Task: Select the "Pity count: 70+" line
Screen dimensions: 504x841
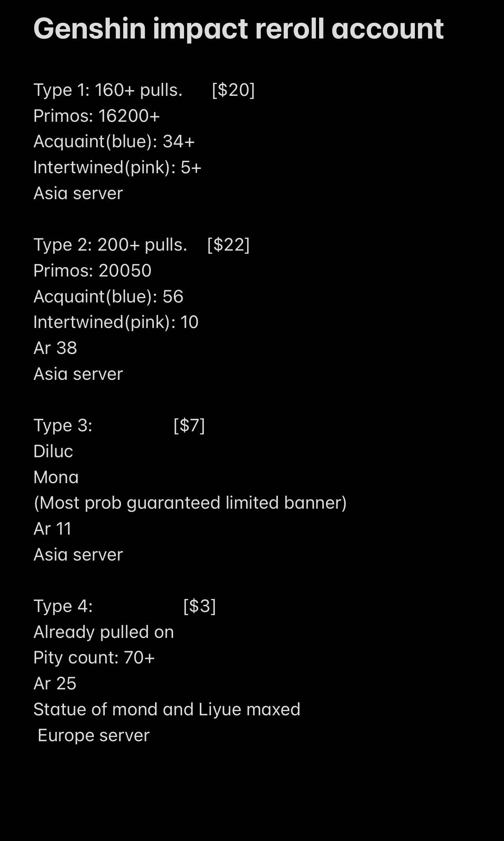Action: [94, 658]
